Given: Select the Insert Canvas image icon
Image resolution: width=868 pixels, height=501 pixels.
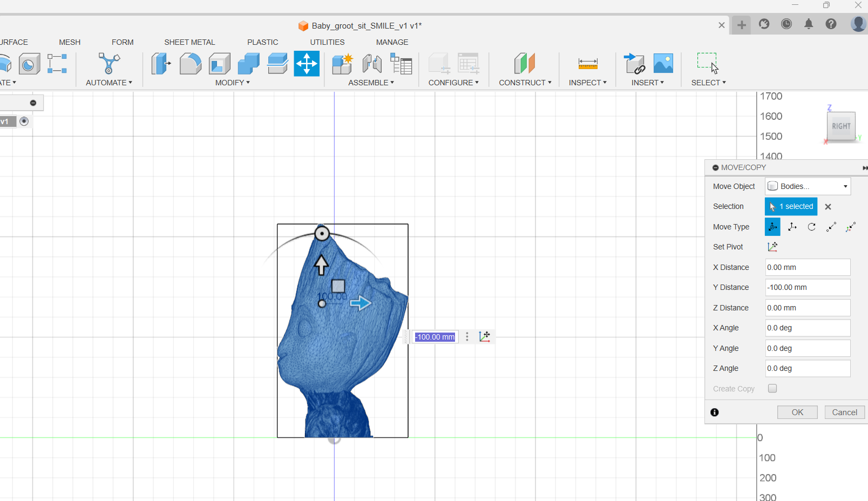Looking at the screenshot, I should coord(663,64).
